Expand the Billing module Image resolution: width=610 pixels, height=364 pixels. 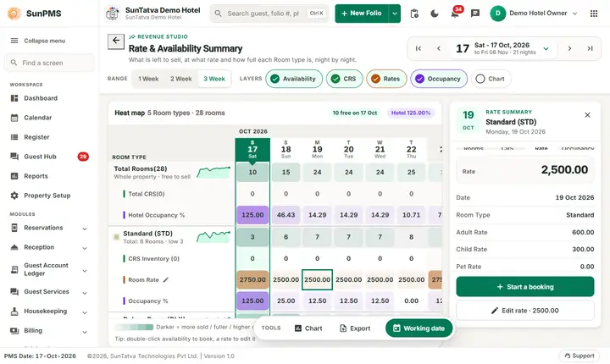pyautogui.click(x=48, y=331)
